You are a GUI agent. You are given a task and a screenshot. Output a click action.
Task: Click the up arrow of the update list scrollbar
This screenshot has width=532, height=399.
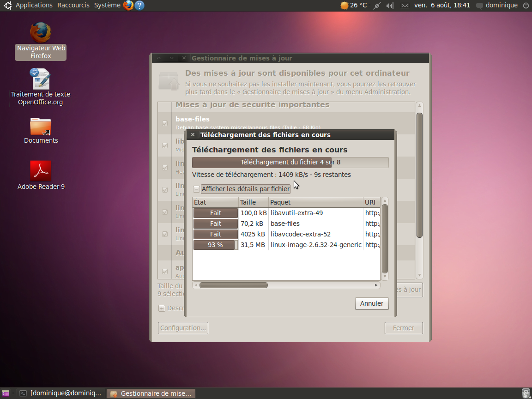coord(419,105)
